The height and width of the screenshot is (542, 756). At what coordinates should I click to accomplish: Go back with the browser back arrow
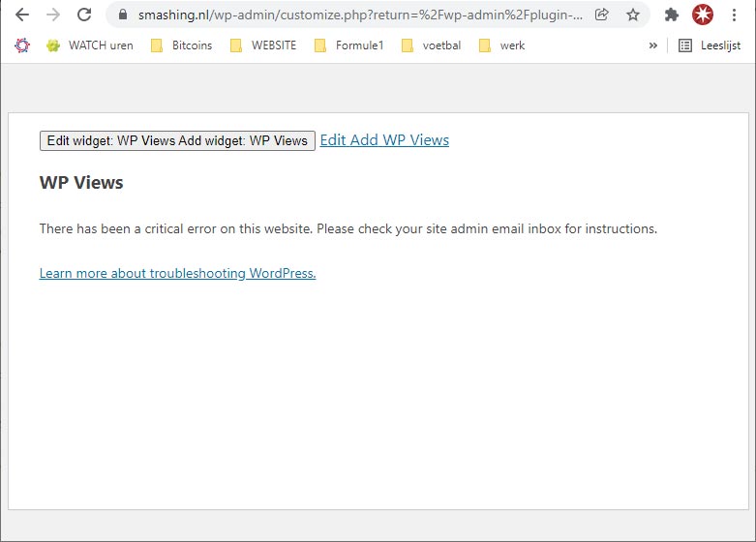pyautogui.click(x=22, y=15)
